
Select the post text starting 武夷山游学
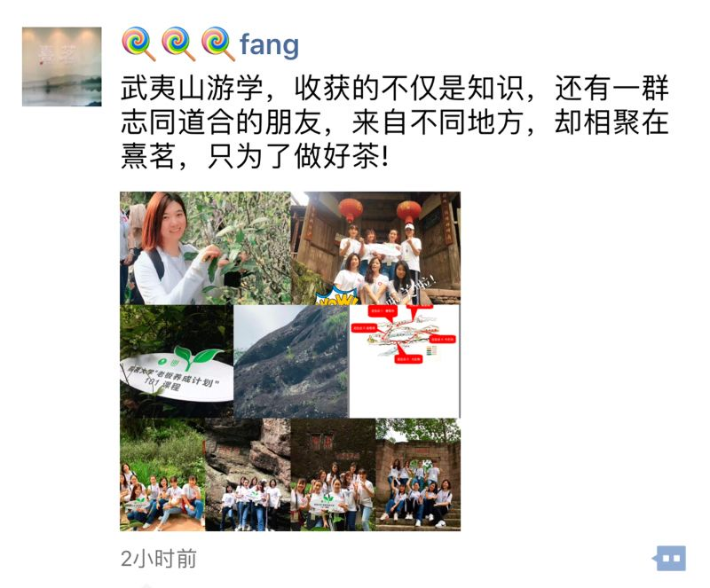pos(394,122)
